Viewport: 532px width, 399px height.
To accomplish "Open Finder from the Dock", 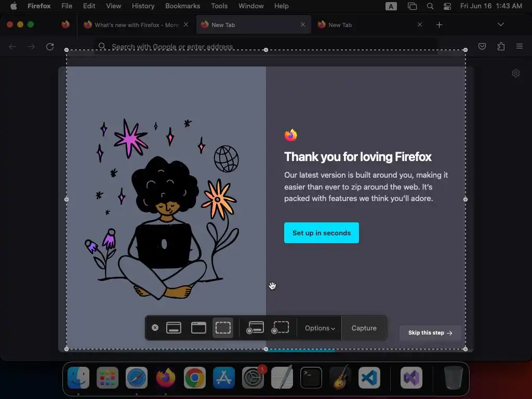I will click(78, 378).
